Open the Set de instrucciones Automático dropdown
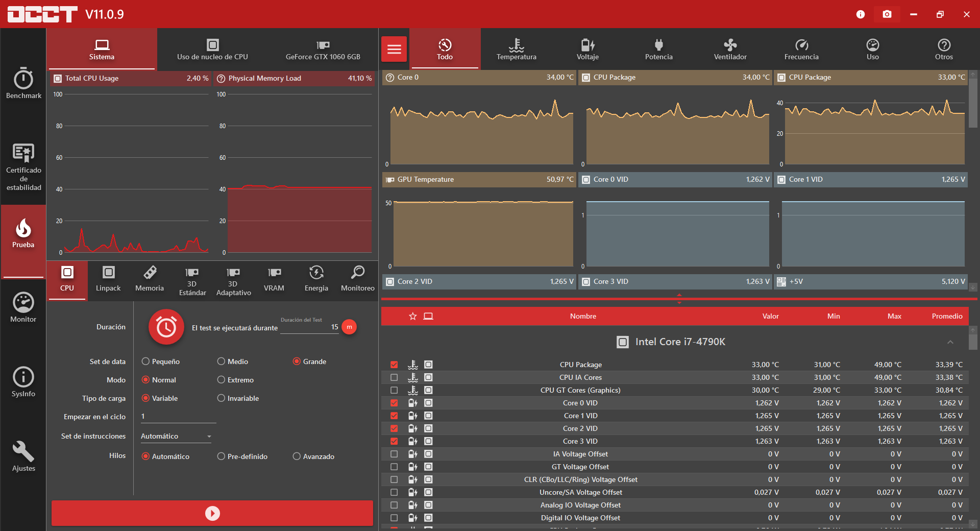Screen dimensions: 980x531 click(176, 436)
